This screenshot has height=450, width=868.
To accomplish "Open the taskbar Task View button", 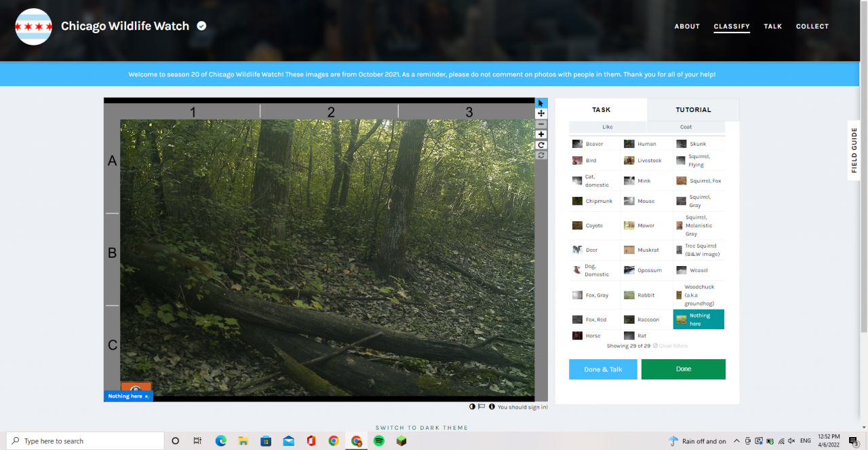I will 197,440.
